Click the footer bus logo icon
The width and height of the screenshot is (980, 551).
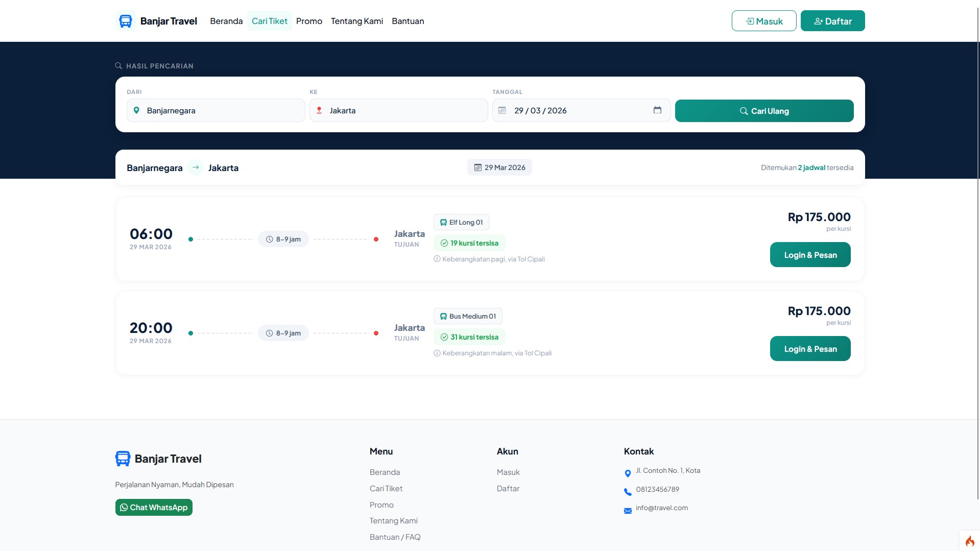(123, 459)
